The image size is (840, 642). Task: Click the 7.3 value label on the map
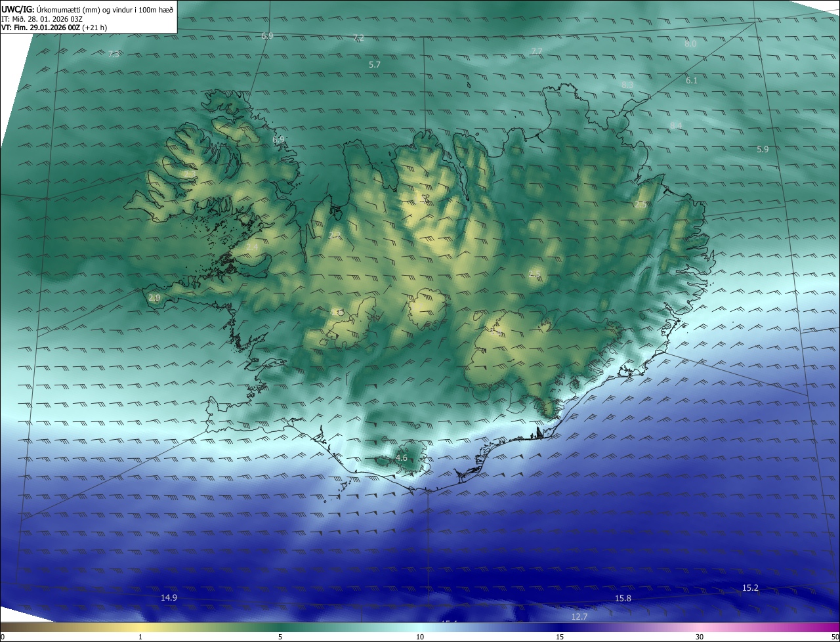click(x=114, y=54)
